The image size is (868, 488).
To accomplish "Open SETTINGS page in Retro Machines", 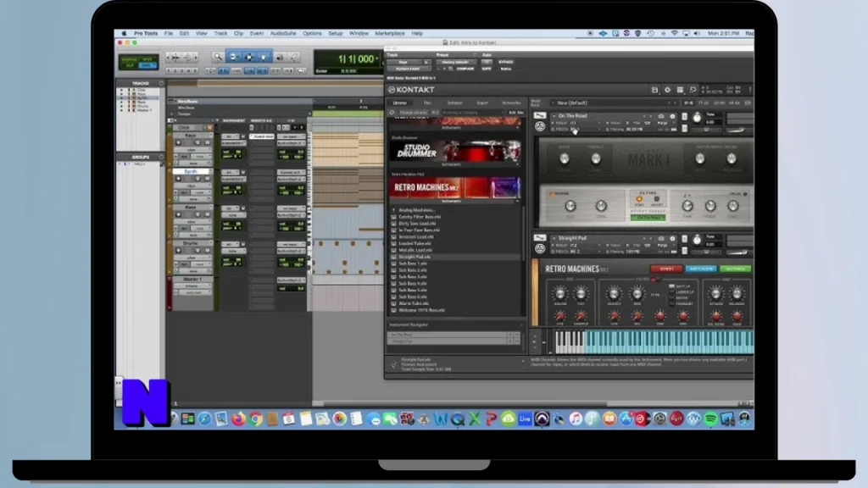I will [x=735, y=269].
